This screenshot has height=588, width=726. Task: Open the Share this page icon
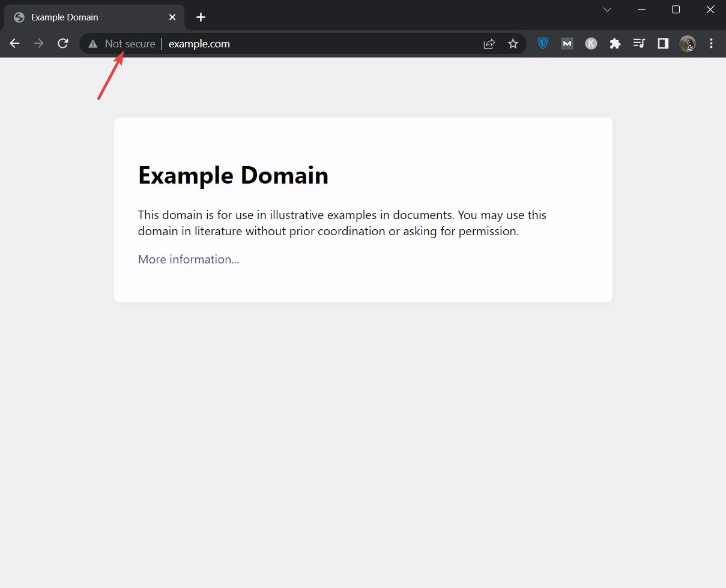point(489,43)
